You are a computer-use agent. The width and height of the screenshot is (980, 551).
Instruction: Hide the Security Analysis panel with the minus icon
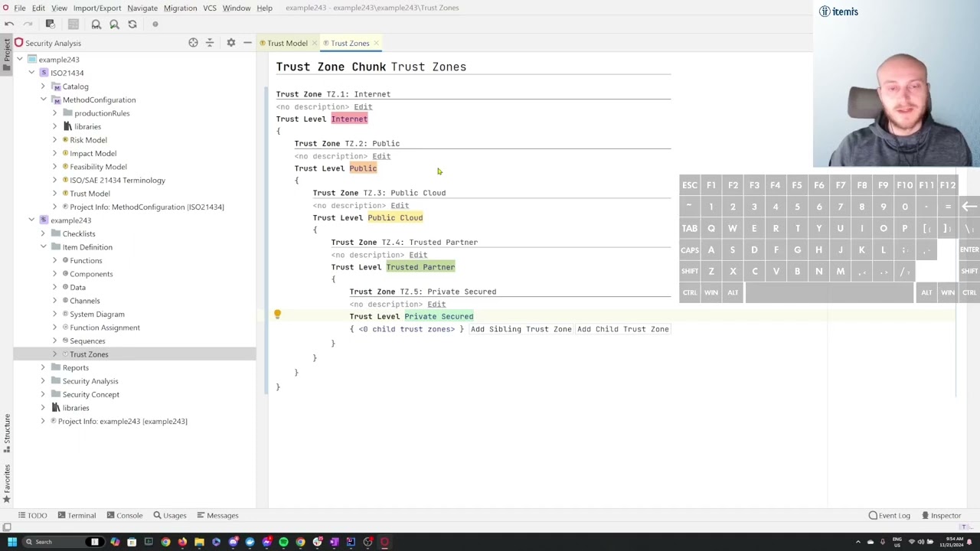tap(247, 43)
